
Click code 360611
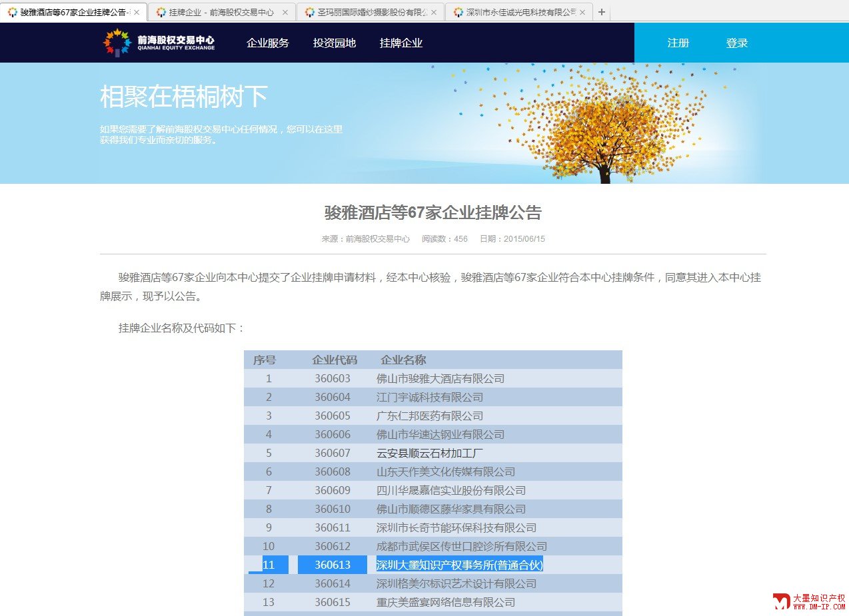pos(333,527)
